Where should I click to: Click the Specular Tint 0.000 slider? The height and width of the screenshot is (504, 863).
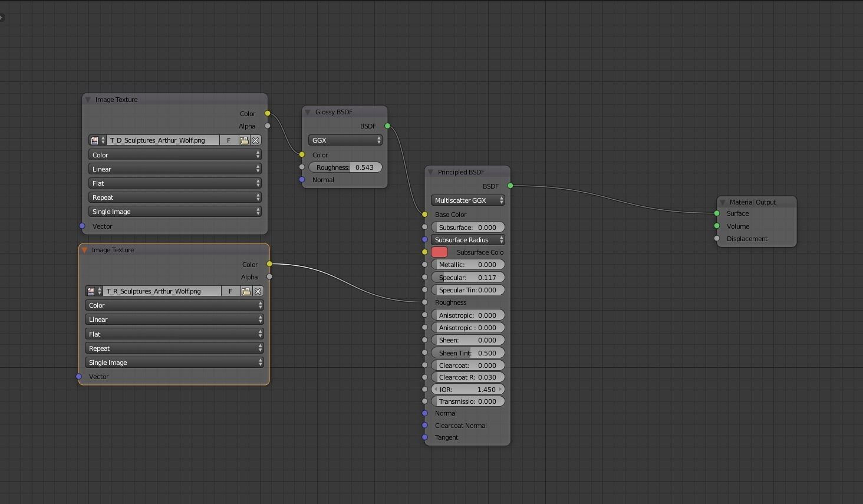tap(468, 290)
